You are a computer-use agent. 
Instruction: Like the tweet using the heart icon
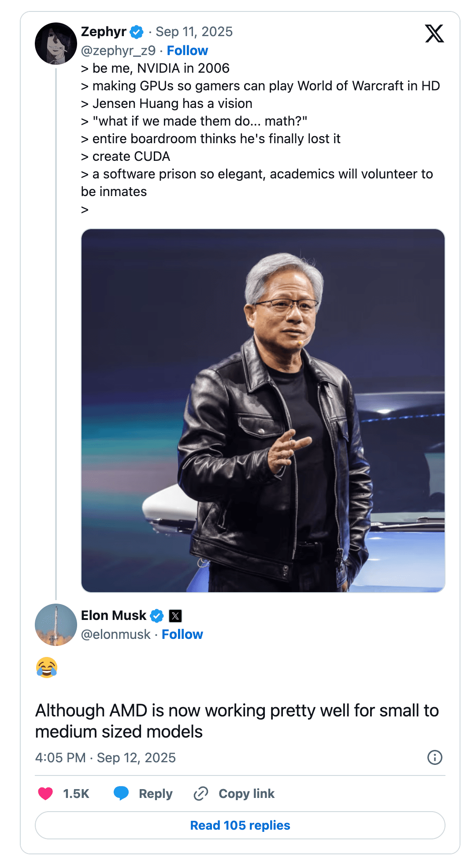pos(45,794)
